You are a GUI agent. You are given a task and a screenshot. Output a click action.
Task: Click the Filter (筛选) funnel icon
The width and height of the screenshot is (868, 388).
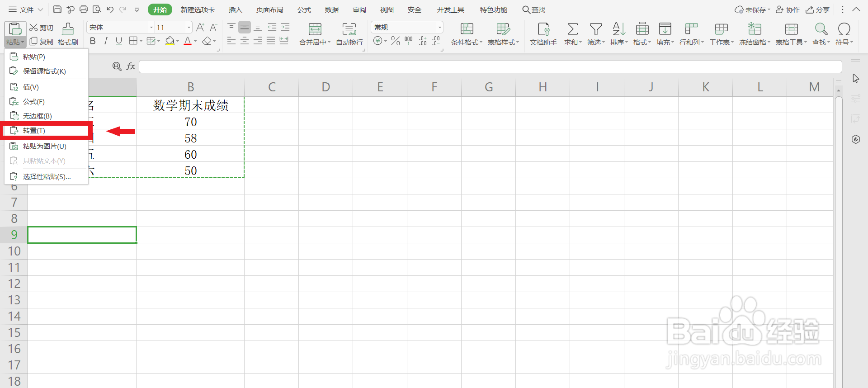(x=596, y=29)
